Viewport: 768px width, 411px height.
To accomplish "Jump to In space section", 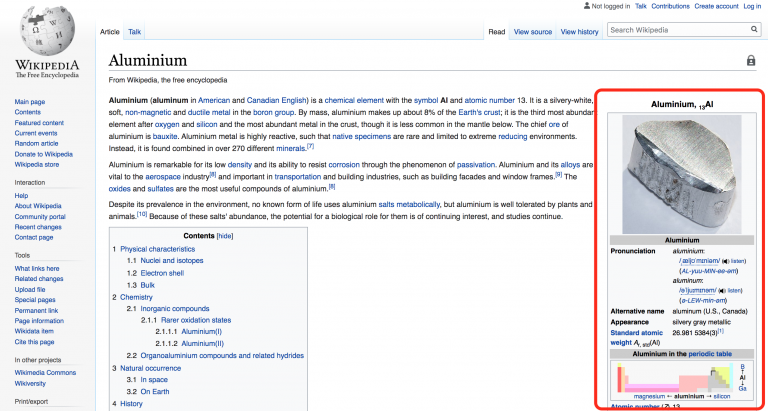I will click(154, 380).
